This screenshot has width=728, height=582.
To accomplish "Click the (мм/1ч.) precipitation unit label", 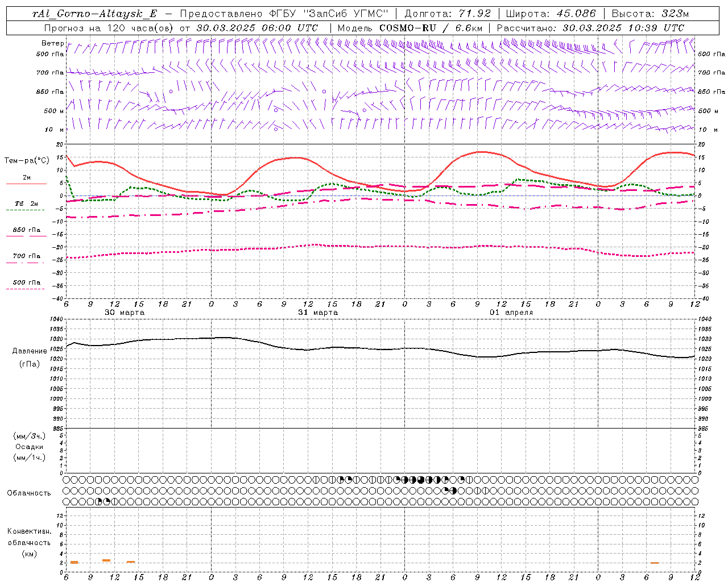I will point(30,458).
